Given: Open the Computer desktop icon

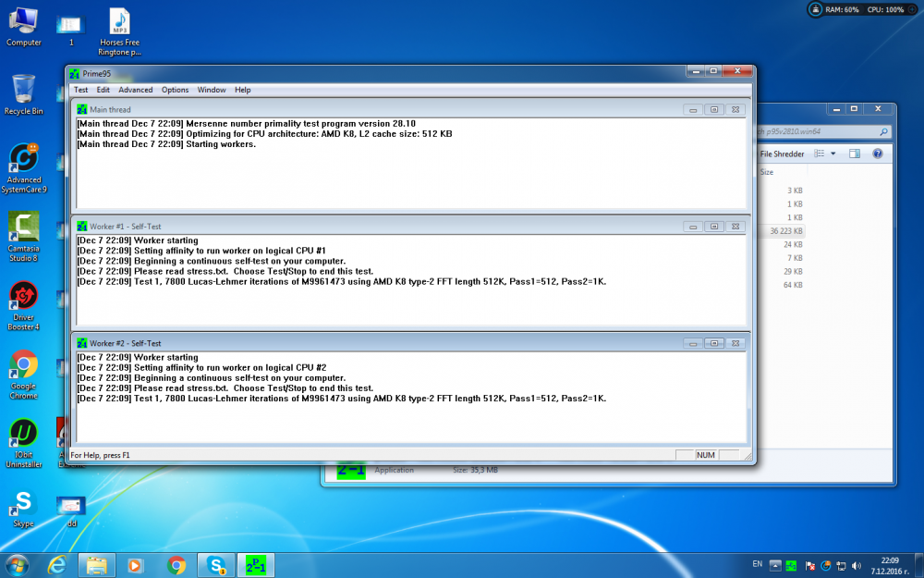Looking at the screenshot, I should [24, 27].
